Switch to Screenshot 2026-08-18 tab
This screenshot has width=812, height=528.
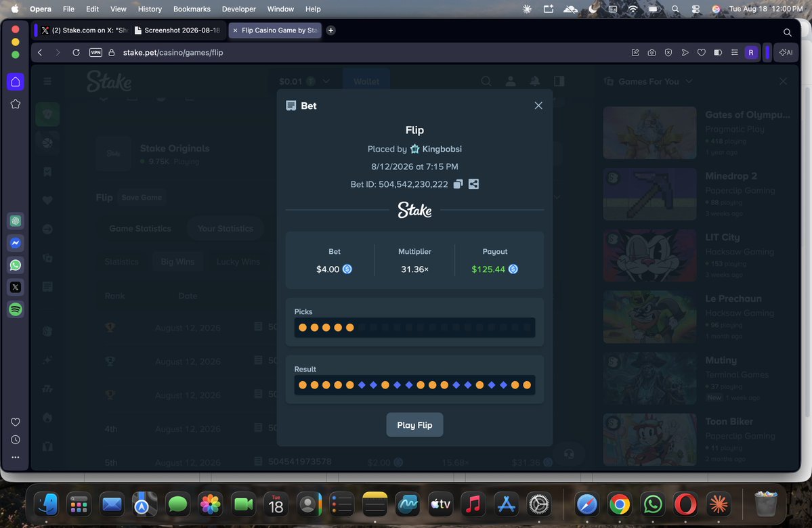point(177,30)
